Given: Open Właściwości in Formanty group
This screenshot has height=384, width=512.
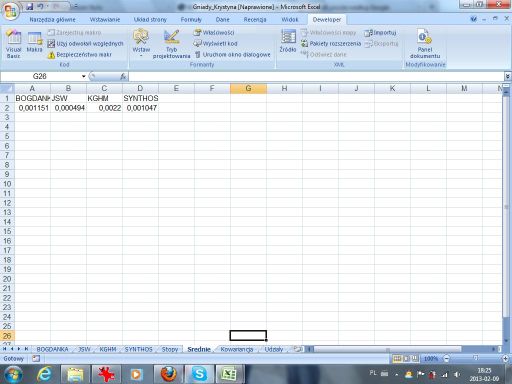Looking at the screenshot, I should pos(214,32).
